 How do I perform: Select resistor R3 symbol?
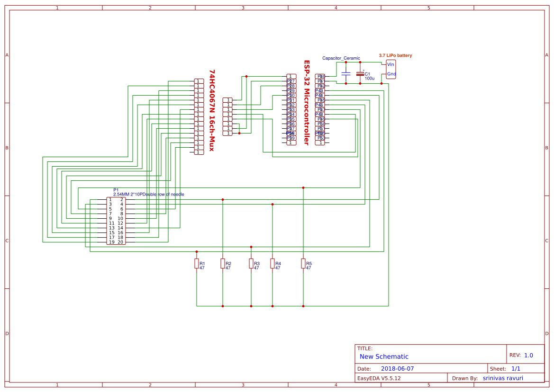[250, 264]
